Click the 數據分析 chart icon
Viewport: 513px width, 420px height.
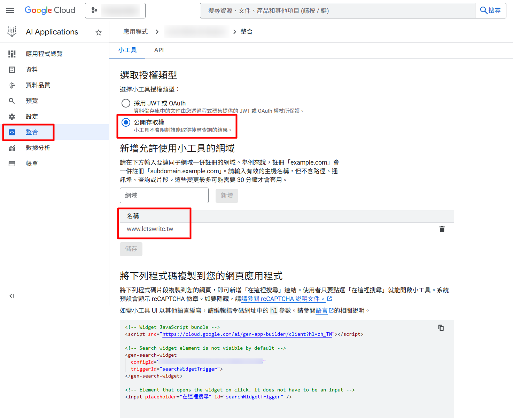pos(12,148)
